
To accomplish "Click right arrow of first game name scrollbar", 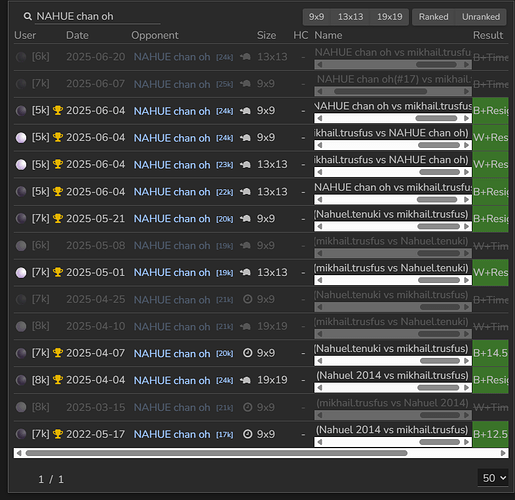I will (x=467, y=65).
